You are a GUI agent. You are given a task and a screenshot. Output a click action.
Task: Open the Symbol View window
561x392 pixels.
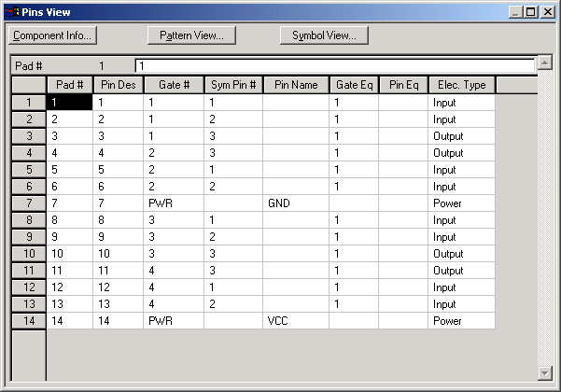[x=324, y=35]
